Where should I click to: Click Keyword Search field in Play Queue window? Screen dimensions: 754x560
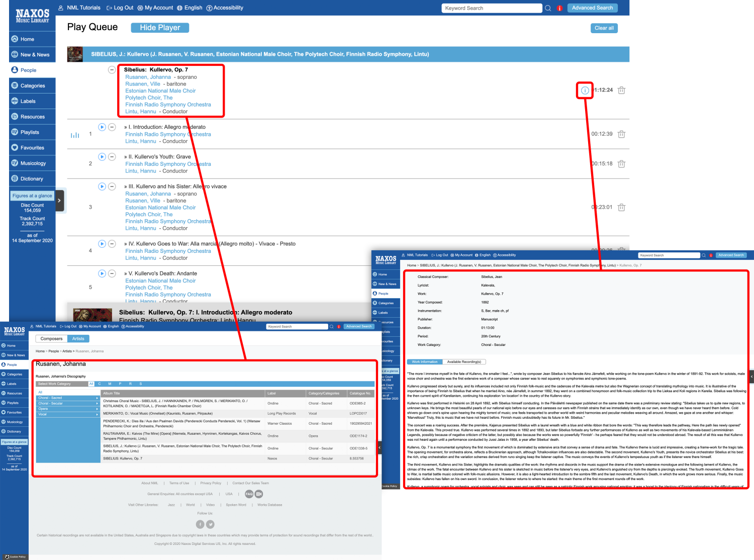[x=492, y=8]
